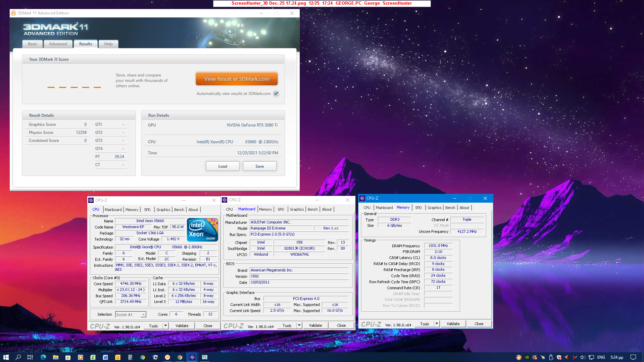This screenshot has width=644, height=362.
Task: Click Close button in CPU-Z Mainboard window
Action: tap(341, 325)
